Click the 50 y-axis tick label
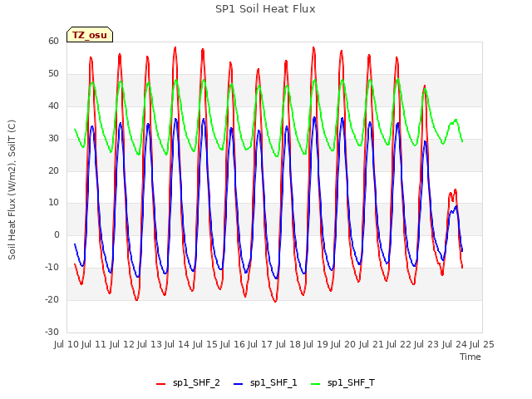The height and width of the screenshot is (399, 532). coord(53,73)
